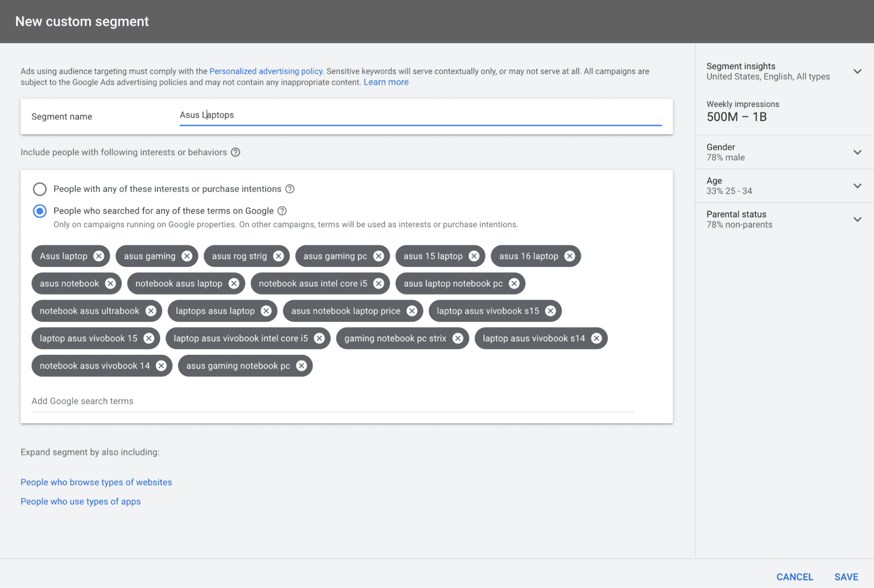This screenshot has height=588, width=874.
Task: Open help for interests or behaviors heading
Action: 236,152
